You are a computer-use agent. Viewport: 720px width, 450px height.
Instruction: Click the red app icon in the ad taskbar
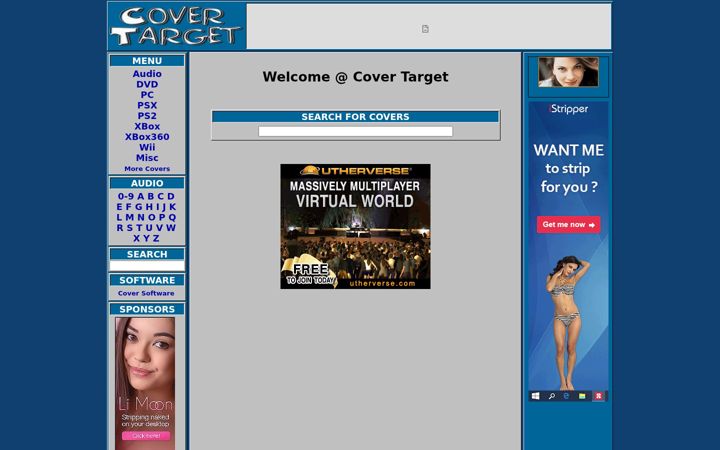click(598, 396)
